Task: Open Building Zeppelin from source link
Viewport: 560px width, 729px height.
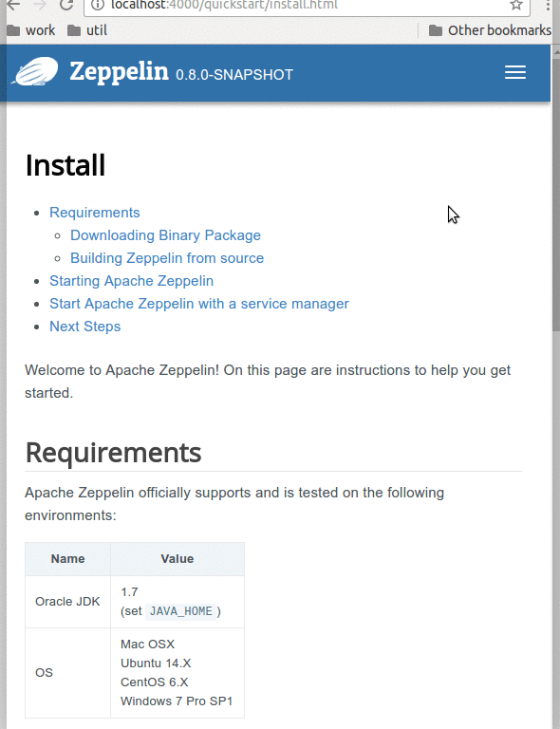Action: point(167,258)
